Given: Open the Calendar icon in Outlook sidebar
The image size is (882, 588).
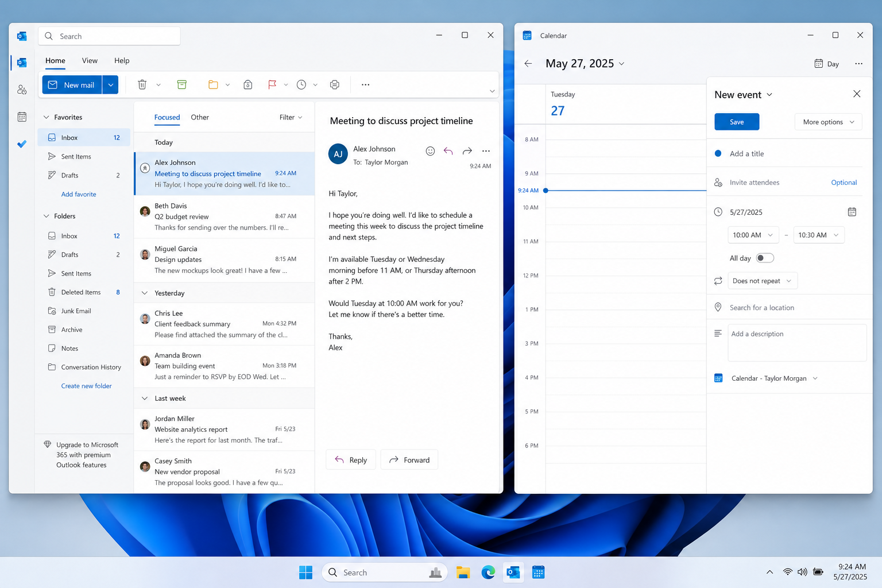Looking at the screenshot, I should pos(22,117).
